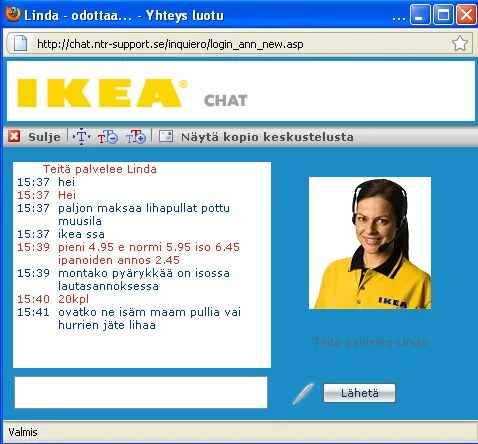Click message "ovatko ne isäm maam pullia vai"

(149, 312)
